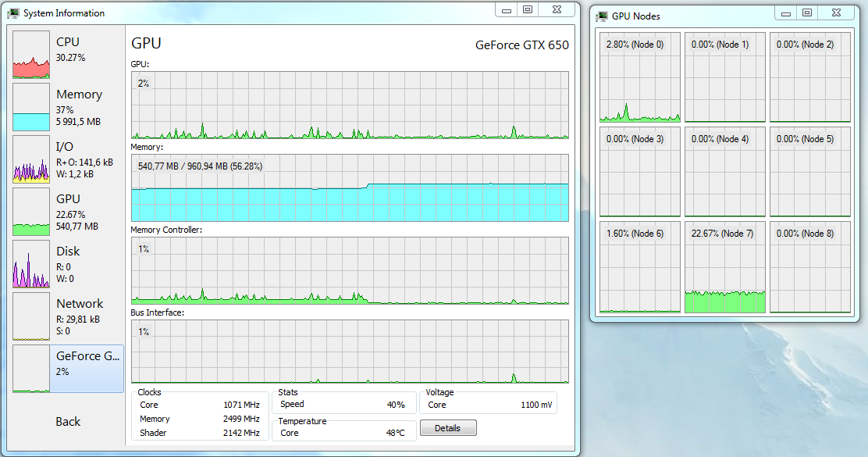Click the 5 991,5 MB memory value
This screenshot has width=868, height=457.
[78, 122]
